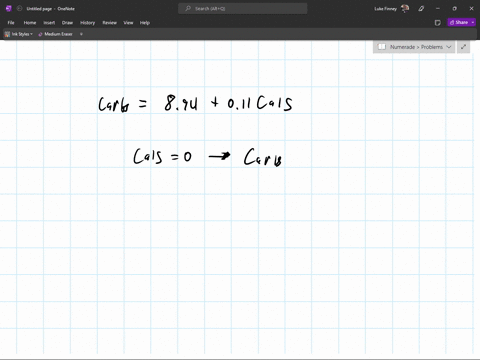Switch to the Home tab

point(30,23)
